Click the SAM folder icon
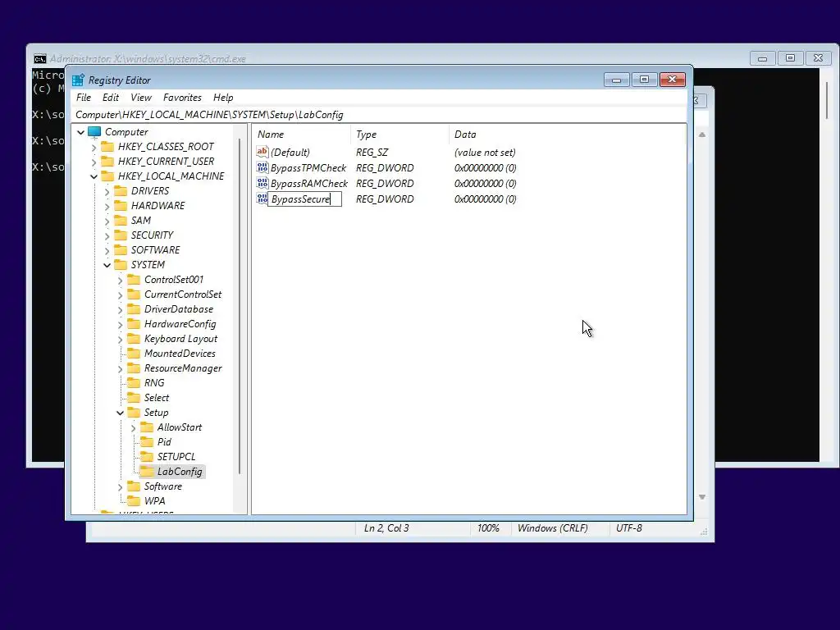The image size is (840, 630). (121, 220)
